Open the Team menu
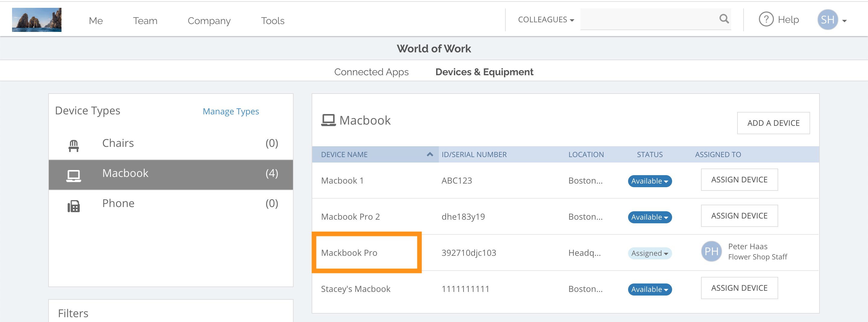 point(145,20)
